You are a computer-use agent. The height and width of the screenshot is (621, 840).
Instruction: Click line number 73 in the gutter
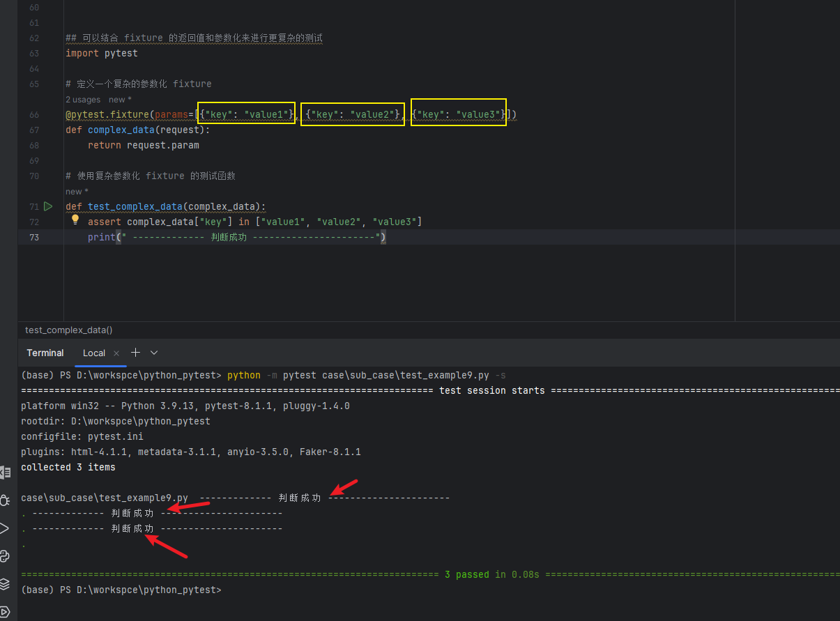pos(35,237)
